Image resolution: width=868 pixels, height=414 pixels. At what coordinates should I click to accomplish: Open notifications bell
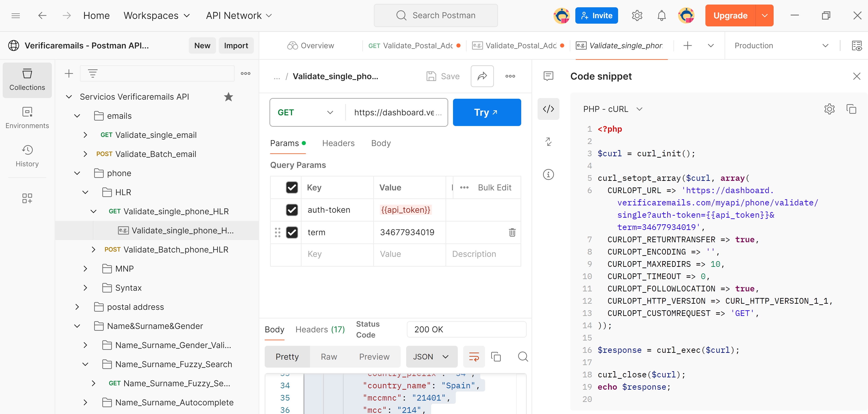pos(662,15)
